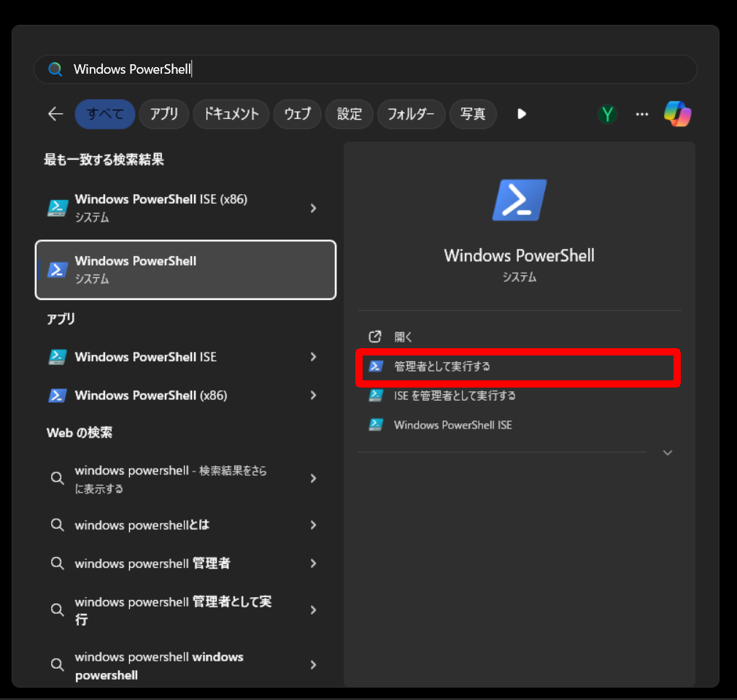Click Windows PowerShell title in details pane
Viewport: 737px width, 700px height.
(519, 255)
